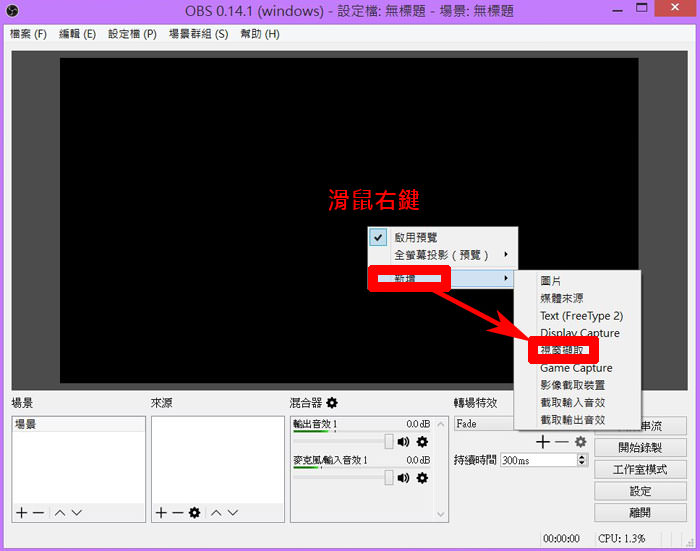The image size is (700, 551).
Task: Open the 檔案 (F) menu
Action: click(28, 34)
